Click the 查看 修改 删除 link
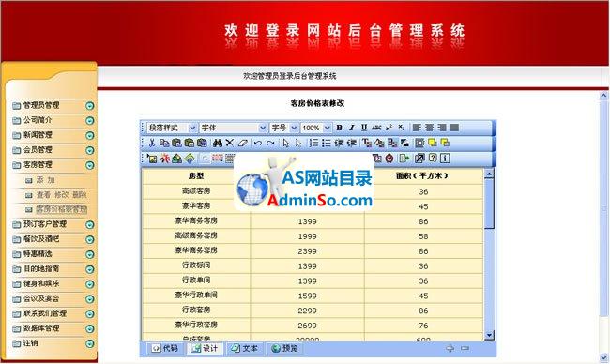This screenshot has height=364, width=610. (61, 194)
